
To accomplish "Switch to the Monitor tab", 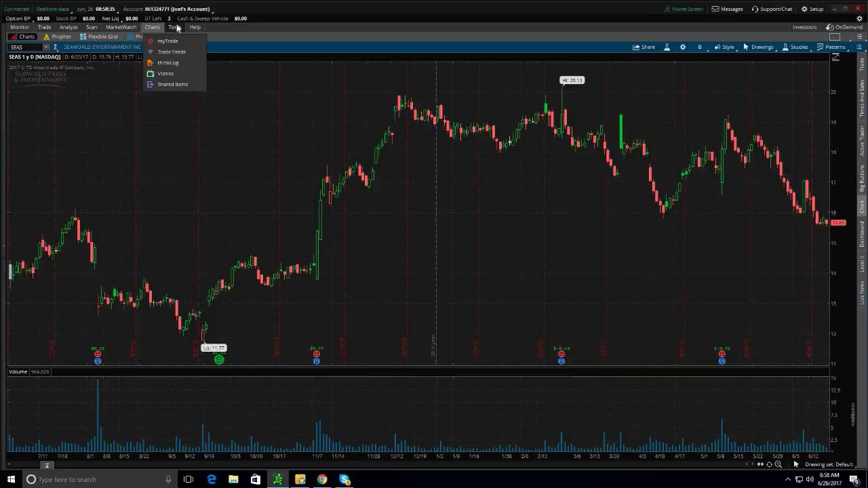I will pos(20,27).
